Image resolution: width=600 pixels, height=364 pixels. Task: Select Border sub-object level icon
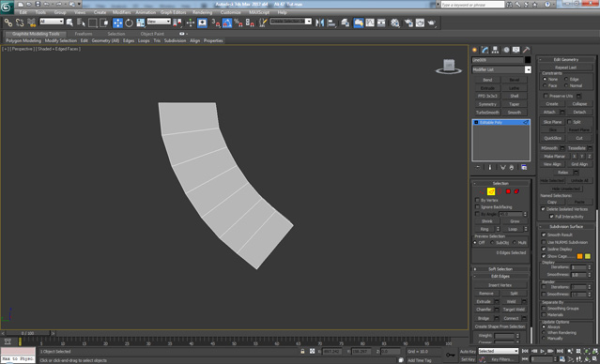500,191
